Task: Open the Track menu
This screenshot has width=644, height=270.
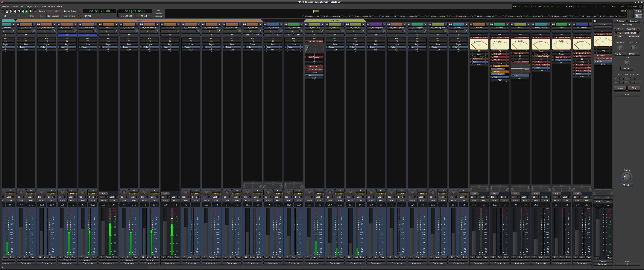Action: 37,7
